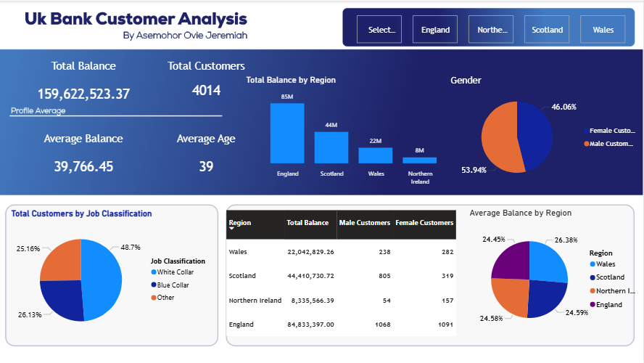Click the Total Balance card value 159,622,523.37
644x363 pixels.
[84, 94]
